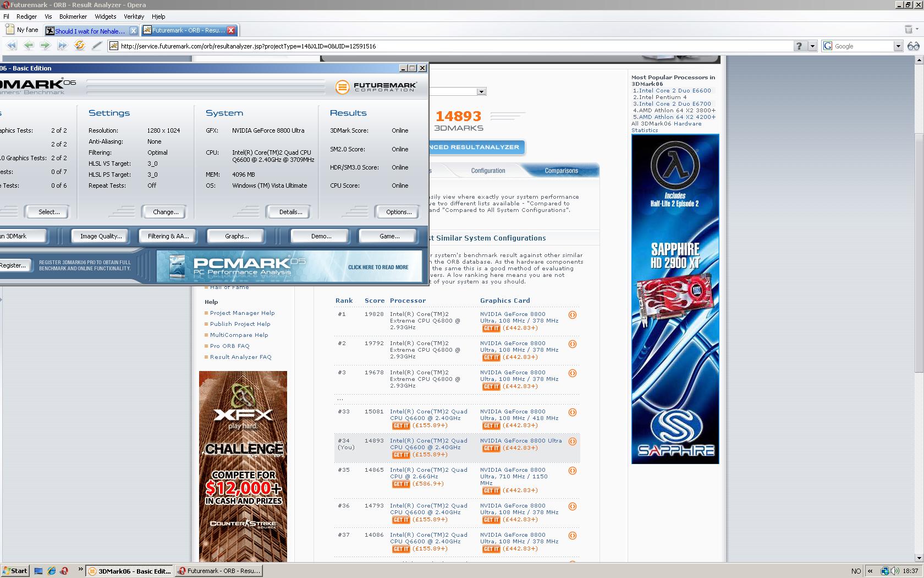This screenshot has width=924, height=578.
Task: Open the Verktøy menu
Action: pos(134,17)
